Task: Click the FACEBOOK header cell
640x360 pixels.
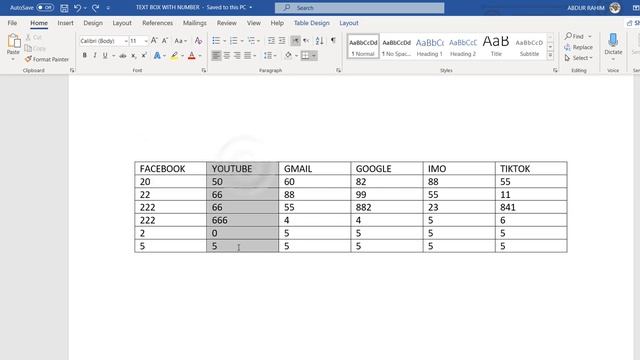Action: (171, 169)
